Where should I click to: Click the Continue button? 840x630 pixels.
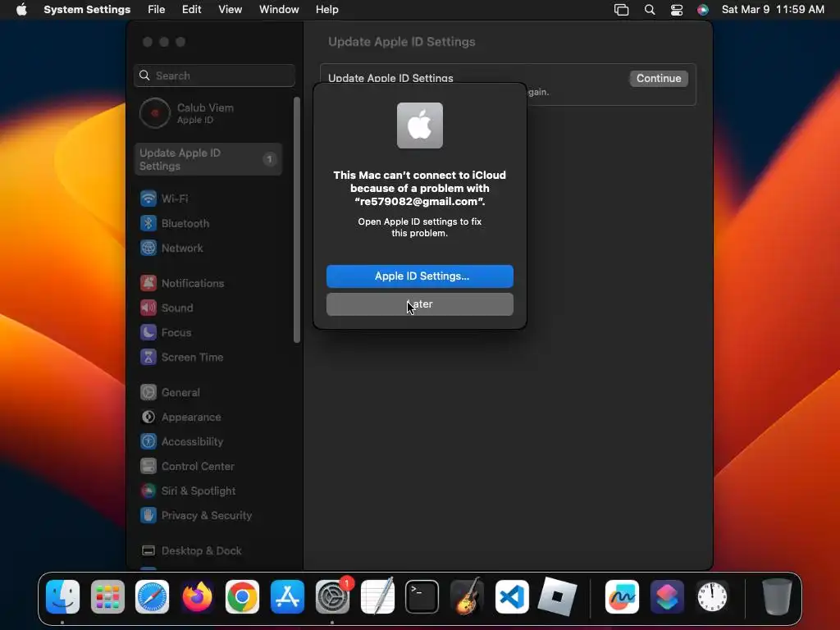[x=659, y=78]
